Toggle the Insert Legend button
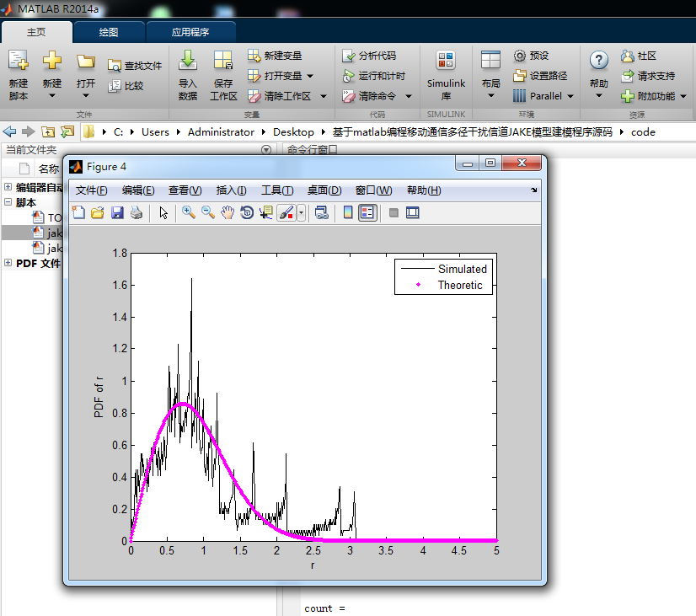The height and width of the screenshot is (616, 696). [x=367, y=212]
